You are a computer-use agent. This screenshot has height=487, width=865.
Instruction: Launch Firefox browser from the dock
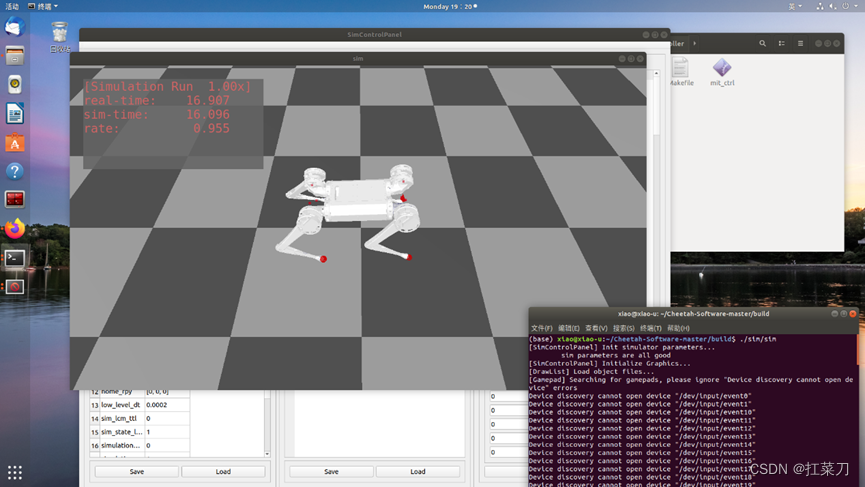point(15,228)
